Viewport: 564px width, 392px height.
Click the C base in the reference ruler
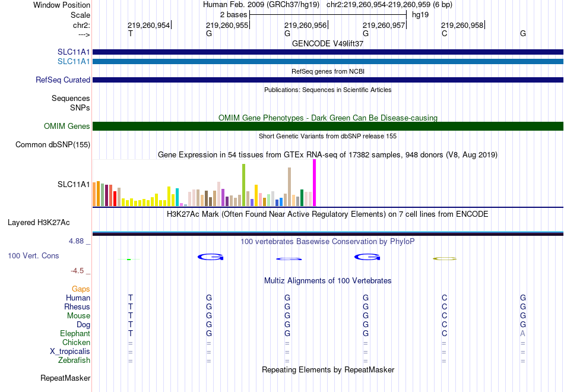pos(444,33)
